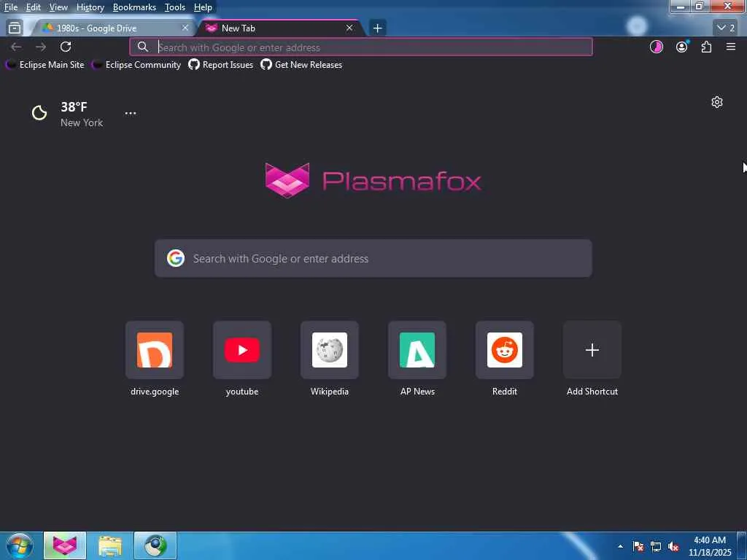Screen dimensions: 747x560
Task: Open weather widget three-dot options
Action: [130, 113]
